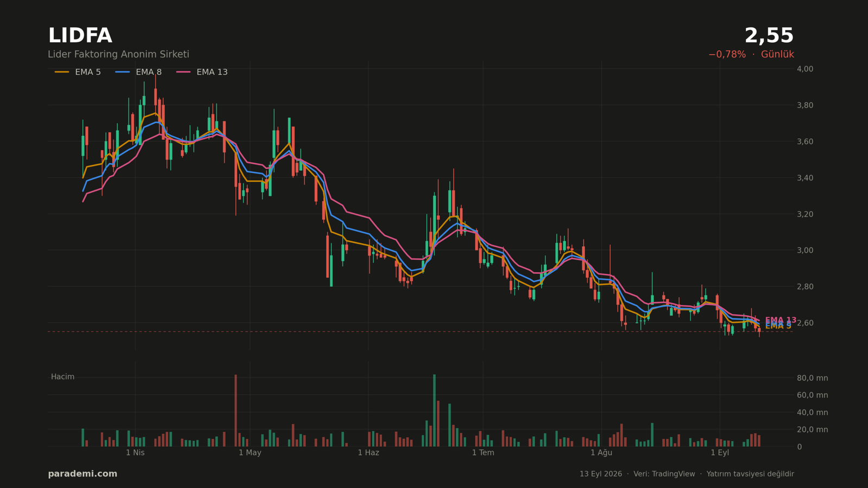
Task: Click the 3,60 price axis label
Action: coord(805,142)
